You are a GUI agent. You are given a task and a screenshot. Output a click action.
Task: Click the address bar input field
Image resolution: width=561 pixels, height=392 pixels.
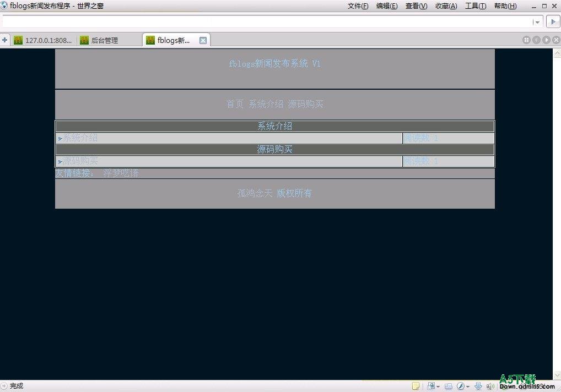click(267, 22)
